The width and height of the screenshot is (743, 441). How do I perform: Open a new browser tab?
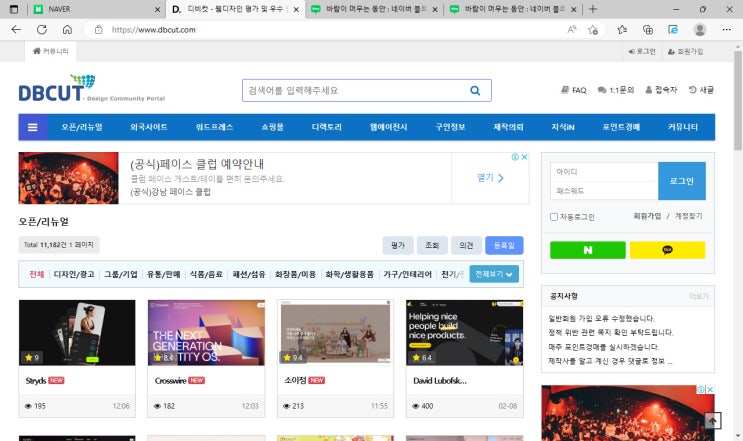pyautogui.click(x=593, y=9)
